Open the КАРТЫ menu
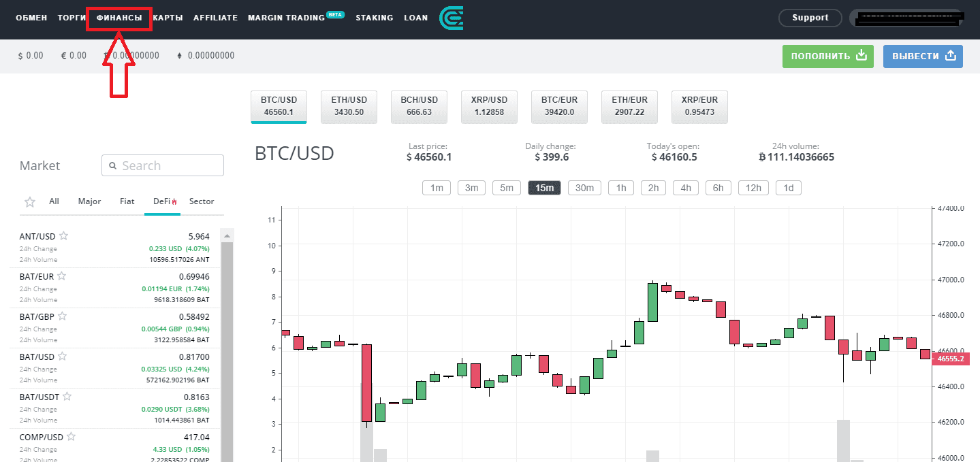 [x=168, y=18]
